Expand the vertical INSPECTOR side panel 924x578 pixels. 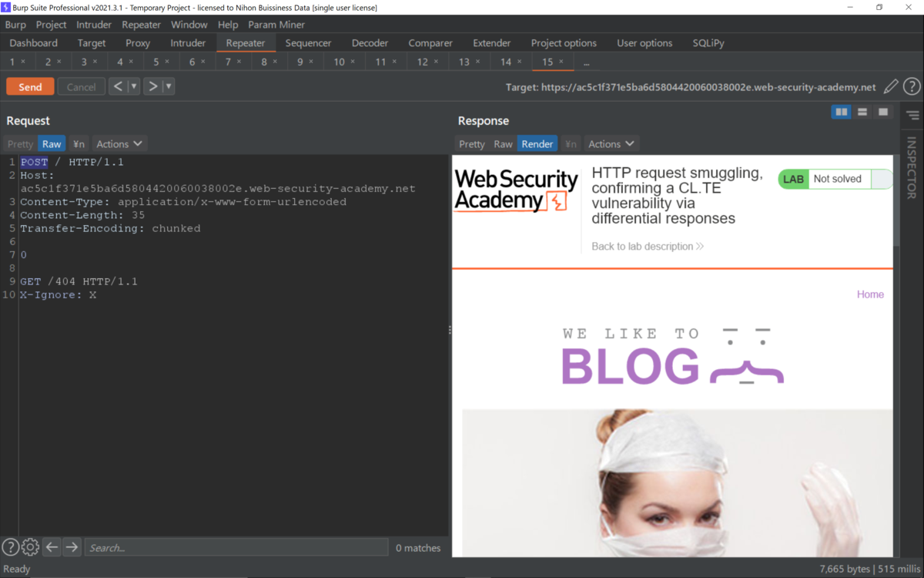tap(912, 167)
